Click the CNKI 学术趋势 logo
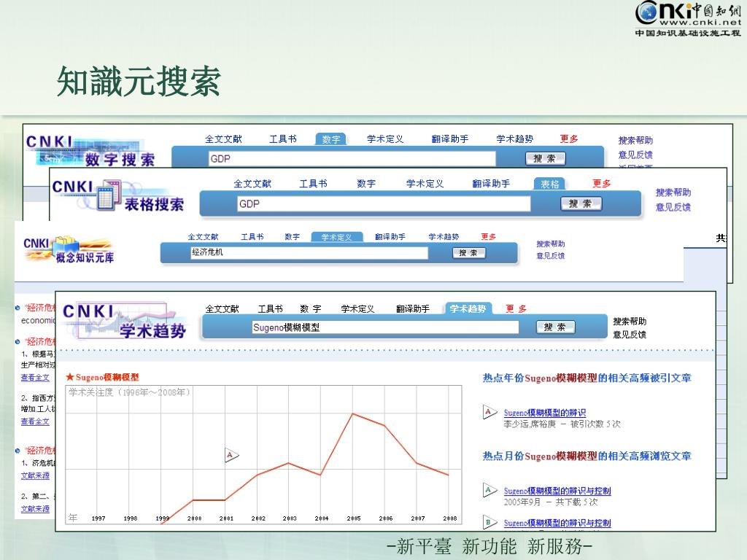The width and height of the screenshot is (747, 560). coord(124,322)
